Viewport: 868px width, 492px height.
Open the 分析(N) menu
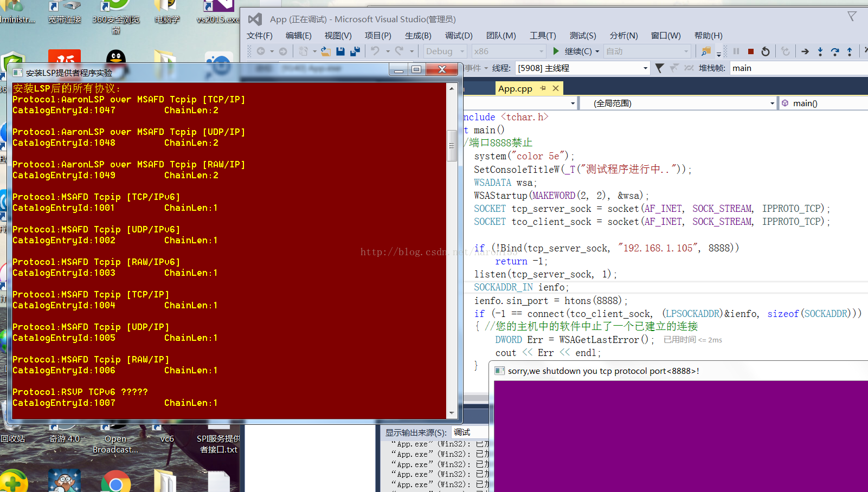[x=623, y=35]
